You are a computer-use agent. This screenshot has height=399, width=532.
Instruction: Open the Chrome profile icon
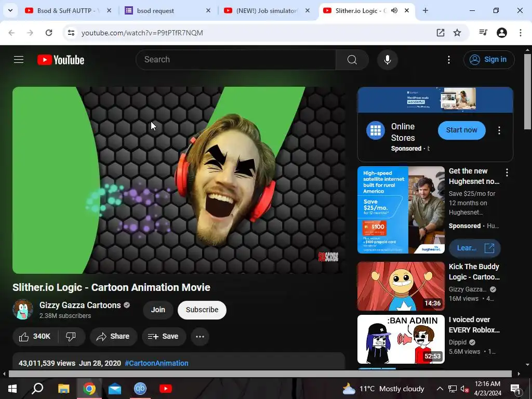coord(502,33)
